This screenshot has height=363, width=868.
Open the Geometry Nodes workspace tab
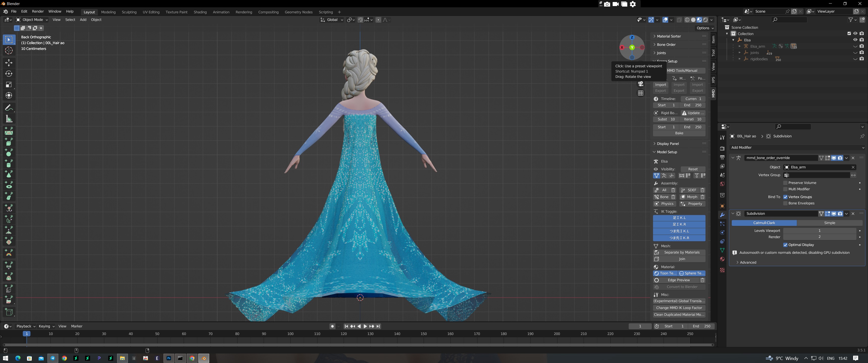click(299, 12)
